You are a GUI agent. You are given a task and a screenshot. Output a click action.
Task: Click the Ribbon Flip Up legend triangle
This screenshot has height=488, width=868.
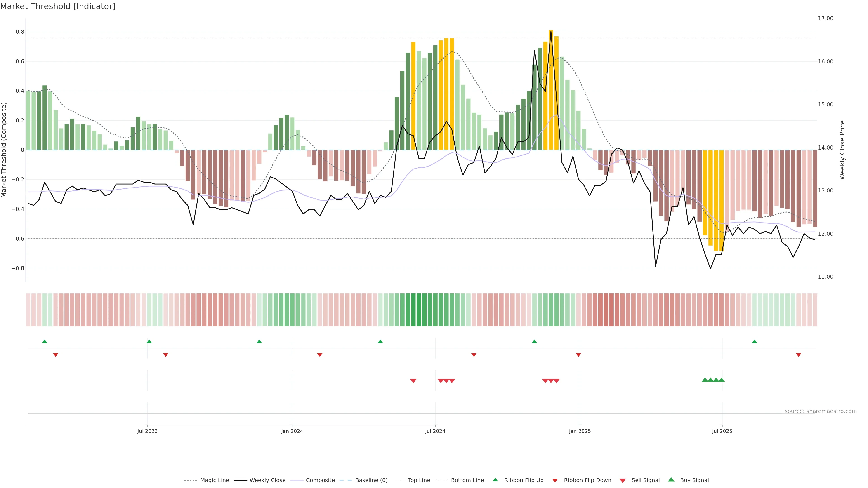coord(495,480)
